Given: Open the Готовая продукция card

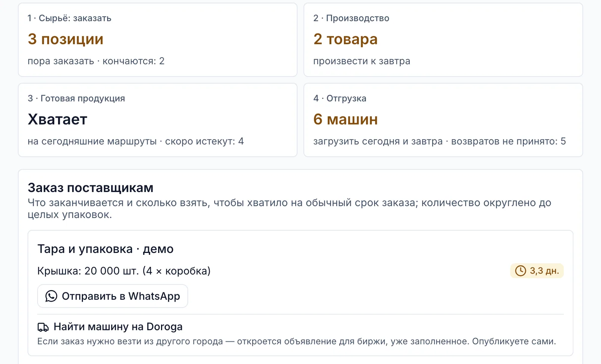Looking at the screenshot, I should pos(158,120).
